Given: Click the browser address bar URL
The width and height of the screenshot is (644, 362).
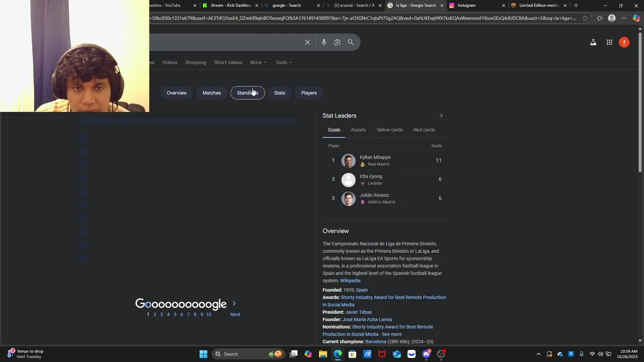Looking at the screenshot, I should click(x=363, y=18).
